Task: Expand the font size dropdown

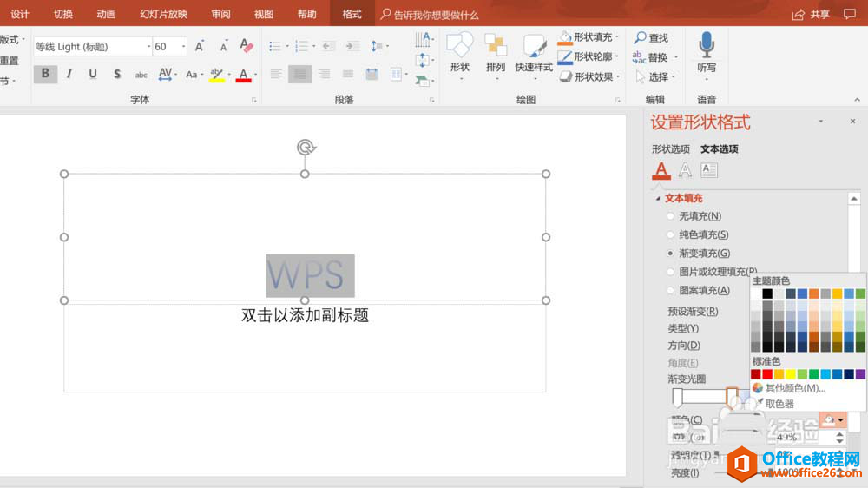Action: (182, 47)
